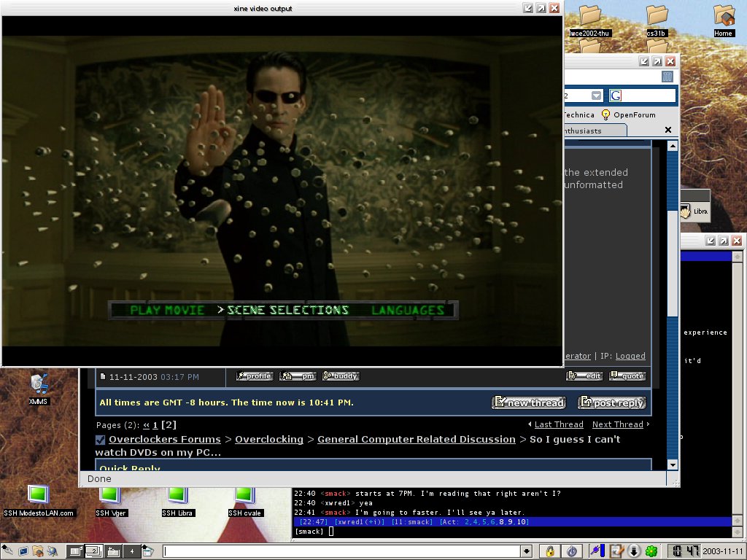
Task: Open the command field history dropdown
Action: (x=527, y=551)
